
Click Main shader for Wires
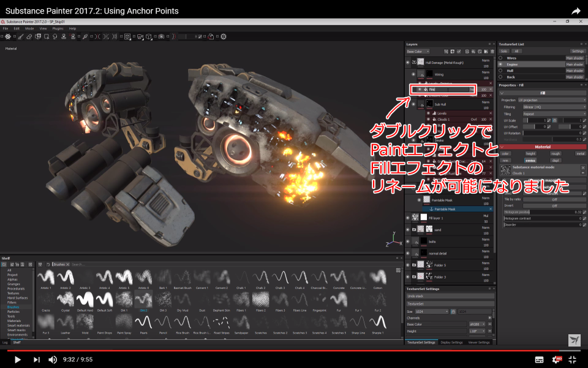(575, 58)
